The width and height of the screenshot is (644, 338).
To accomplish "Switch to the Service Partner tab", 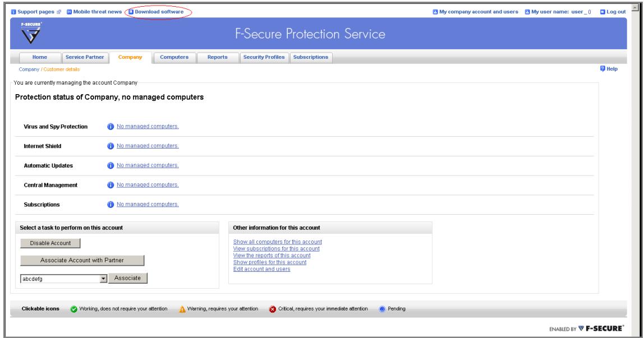I will click(85, 57).
